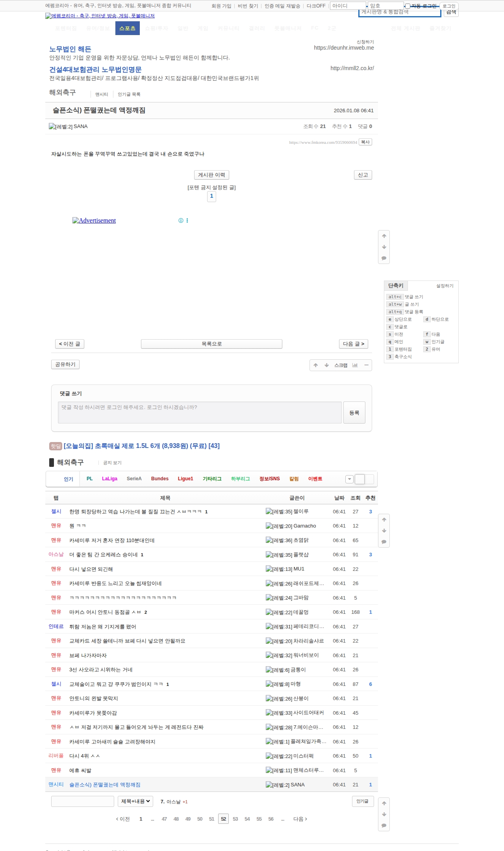Click the level 24 icon beside 그바밈
Viewport: 504px width, 851px height.
point(279,598)
